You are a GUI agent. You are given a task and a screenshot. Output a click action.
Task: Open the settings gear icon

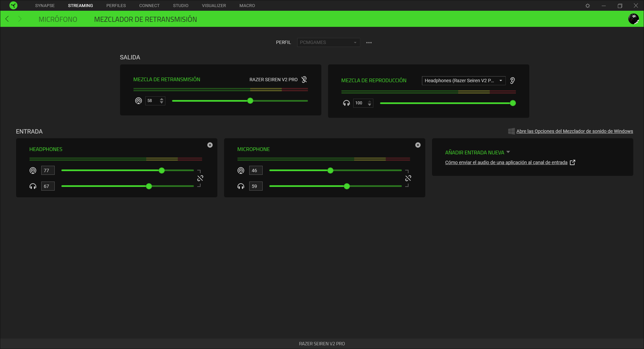click(588, 6)
